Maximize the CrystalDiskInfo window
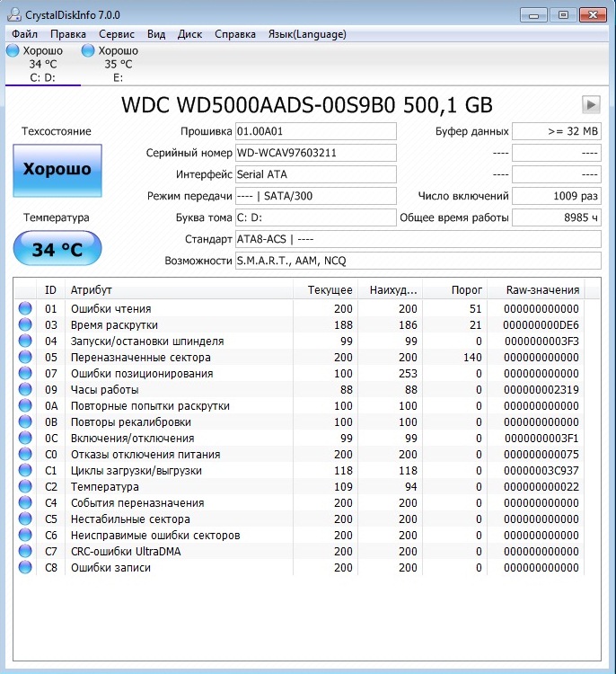Image resolution: width=616 pixels, height=674 pixels. (563, 15)
